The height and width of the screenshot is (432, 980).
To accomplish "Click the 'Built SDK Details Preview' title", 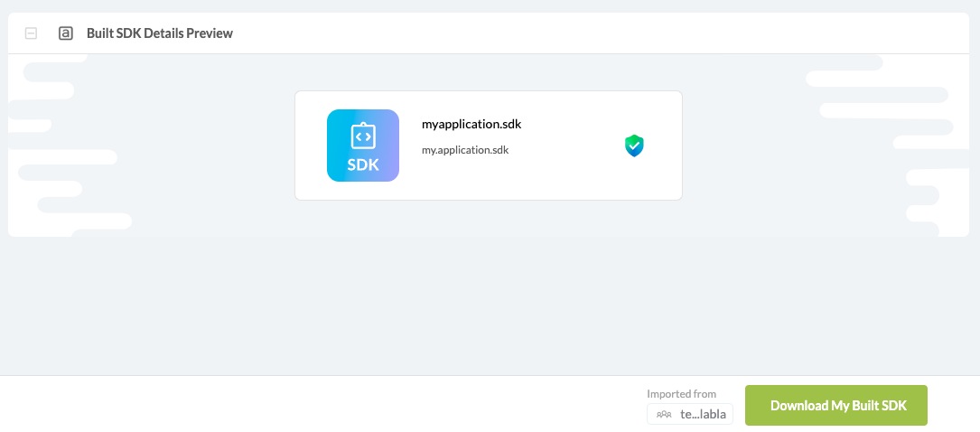I will (x=159, y=33).
